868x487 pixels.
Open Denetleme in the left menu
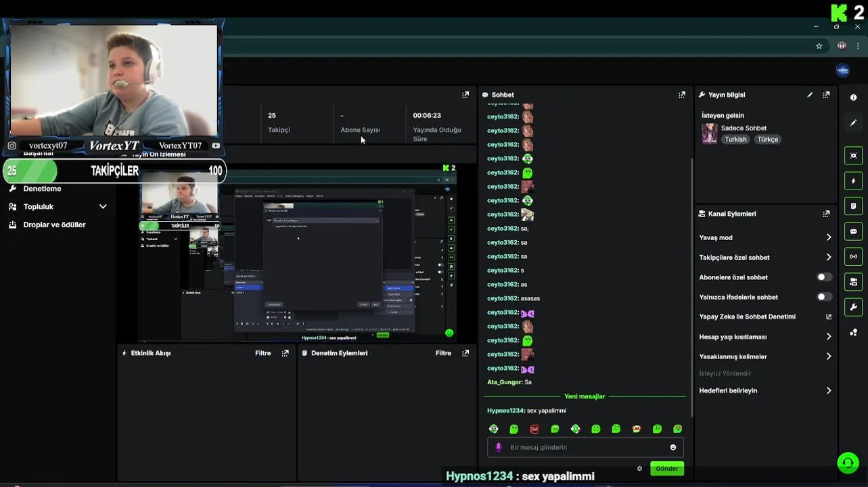pyautogui.click(x=42, y=189)
